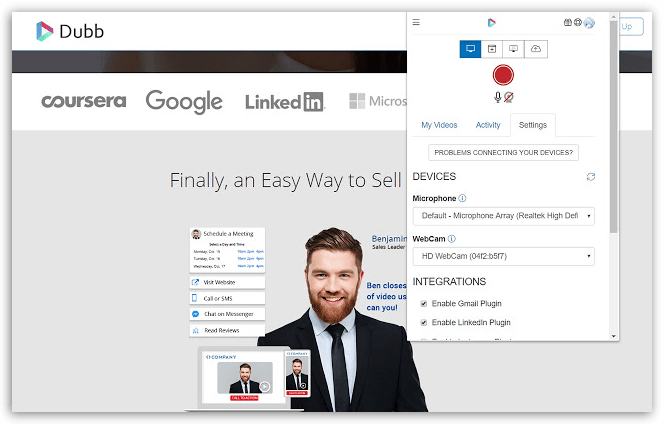The image size is (664, 424).
Task: Click 'Finally, an Easy Way to Sell' headline
Action: click(x=285, y=180)
